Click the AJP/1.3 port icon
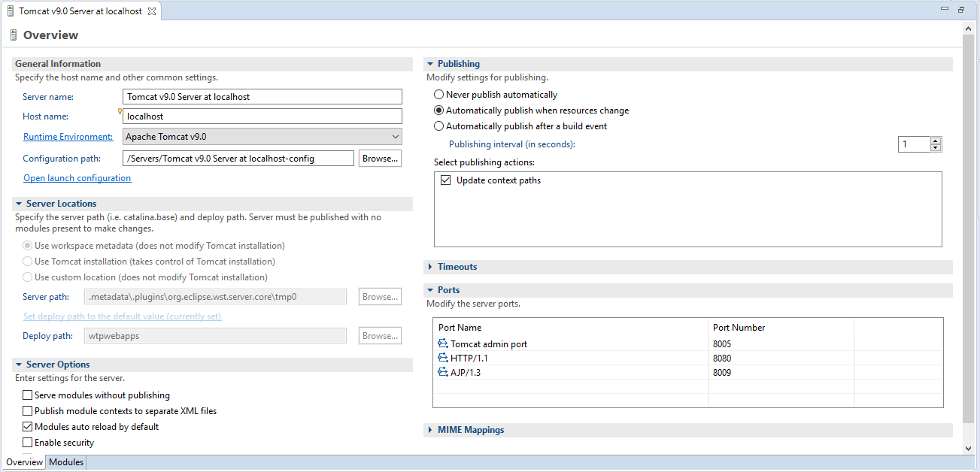Screen dimensions: 980x472 (x=442, y=373)
